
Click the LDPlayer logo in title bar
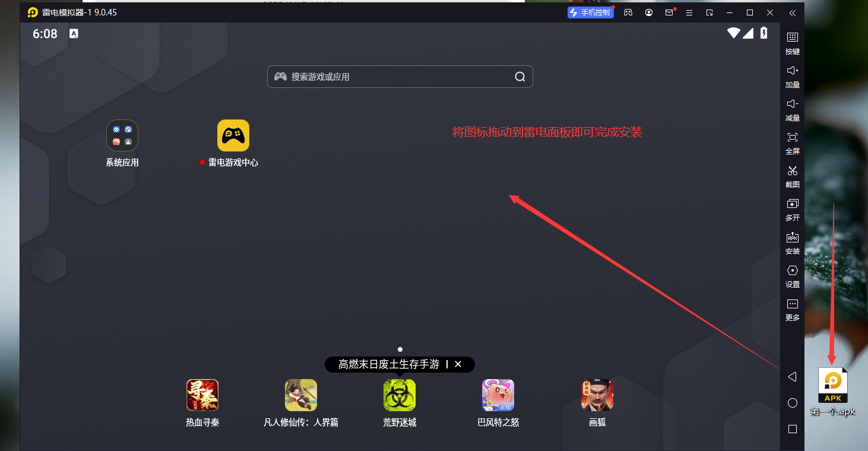(33, 12)
